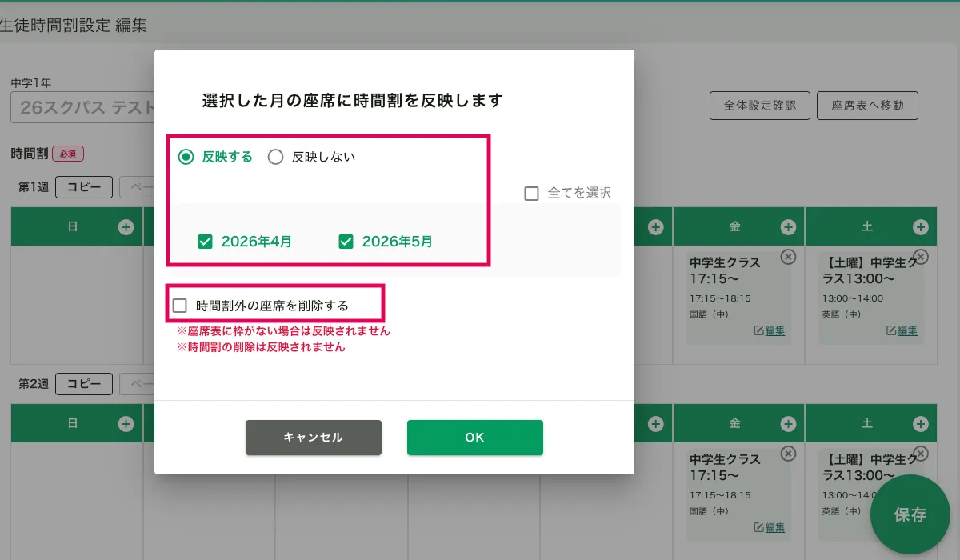Viewport: 960px width, 560px height.
Task: Enable 時間割外の座席を削除する checkbox
Action: [180, 306]
